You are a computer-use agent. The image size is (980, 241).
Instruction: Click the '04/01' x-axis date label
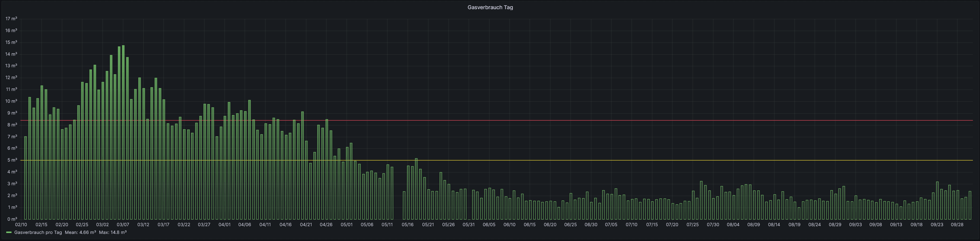point(225,224)
